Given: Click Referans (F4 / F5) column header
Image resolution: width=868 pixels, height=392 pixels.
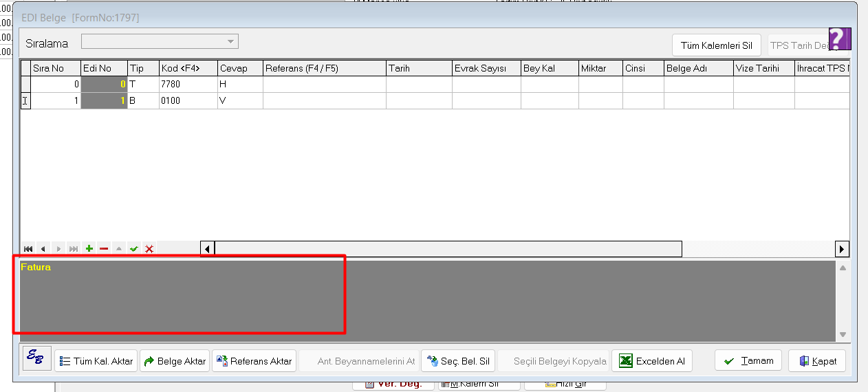Looking at the screenshot, I should tap(323, 68).
